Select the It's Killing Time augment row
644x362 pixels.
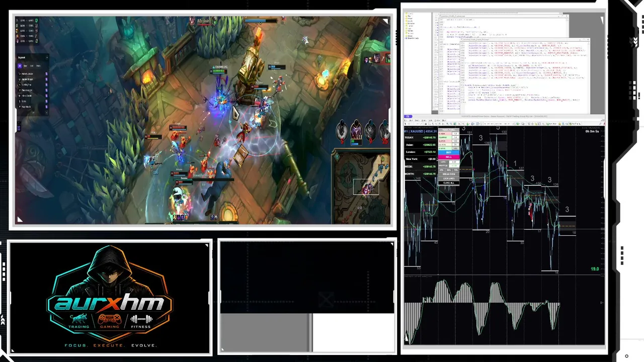point(33,84)
